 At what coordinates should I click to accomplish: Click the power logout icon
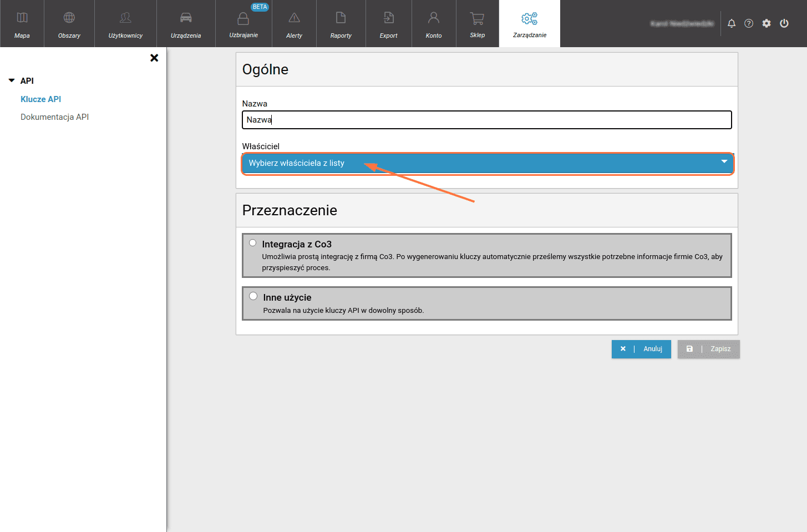[x=784, y=23]
